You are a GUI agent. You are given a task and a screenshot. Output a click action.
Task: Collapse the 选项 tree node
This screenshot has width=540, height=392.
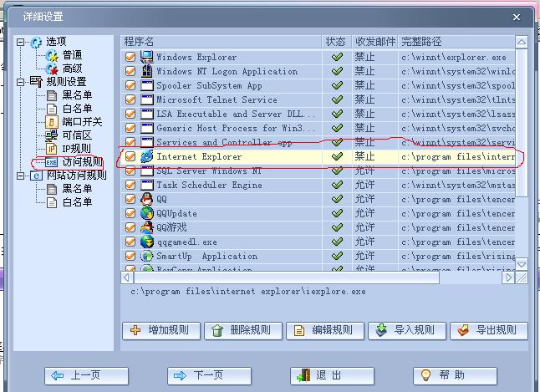pyautogui.click(x=21, y=42)
